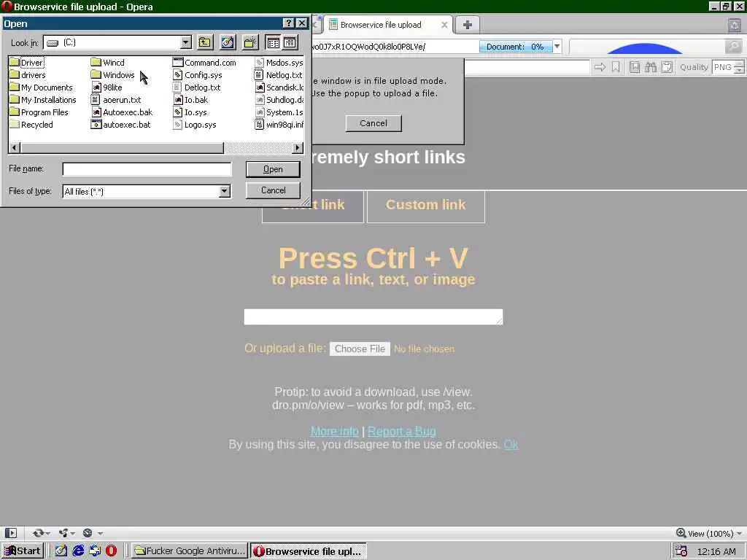
Task: Click the binoculars find icon
Action: click(650, 67)
